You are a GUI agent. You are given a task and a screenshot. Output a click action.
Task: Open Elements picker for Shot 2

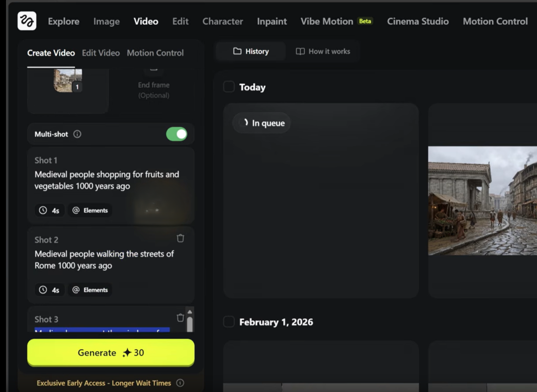pyautogui.click(x=90, y=290)
